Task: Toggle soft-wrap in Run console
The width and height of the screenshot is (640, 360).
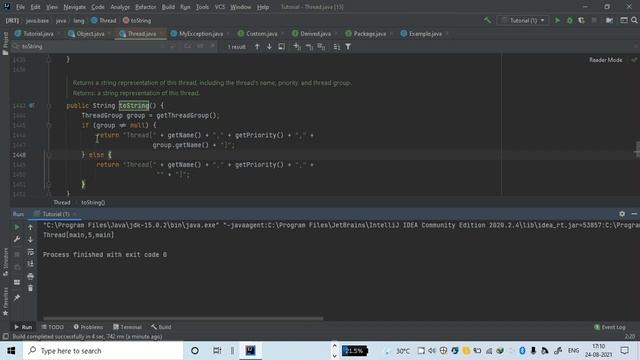Action: [x=30, y=252]
